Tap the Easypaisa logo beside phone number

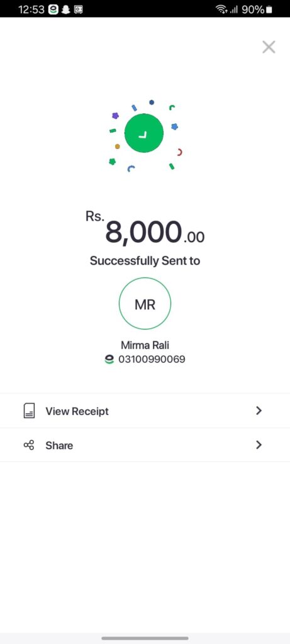109,360
